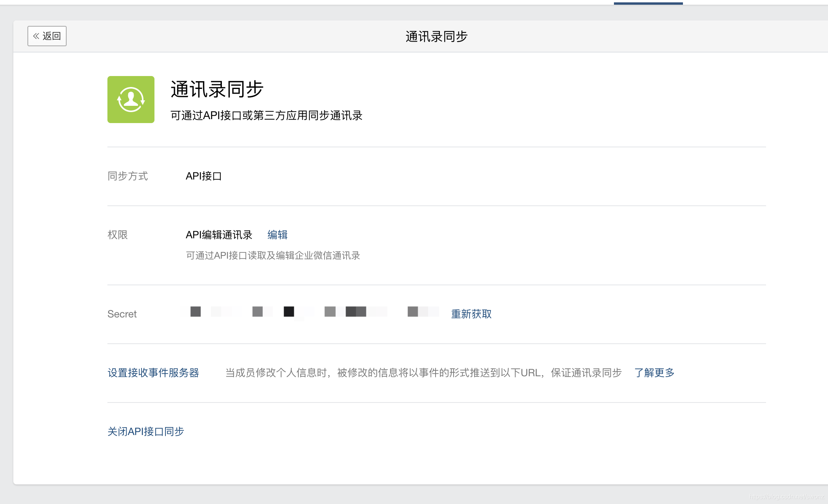
Task: Click the Secret label
Action: pos(122,314)
